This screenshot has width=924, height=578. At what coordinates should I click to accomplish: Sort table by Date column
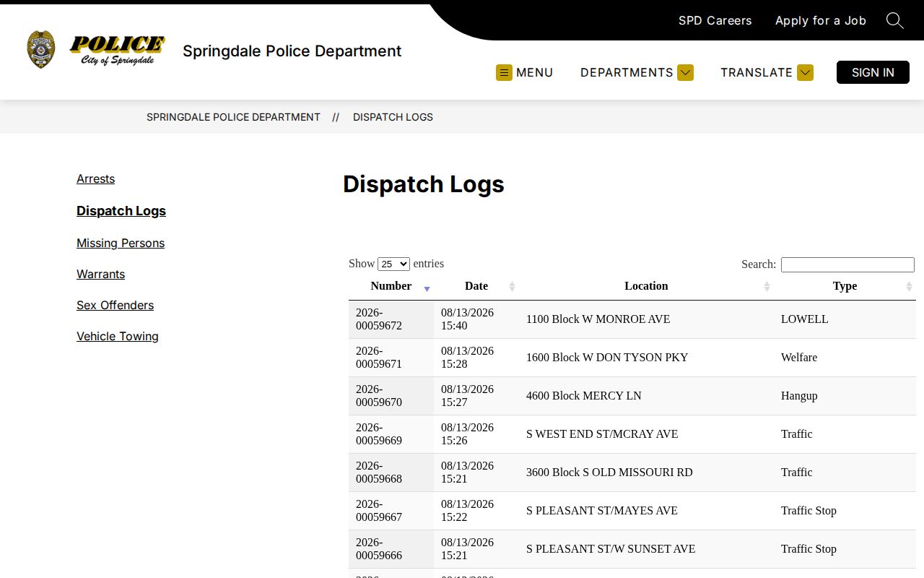tap(476, 286)
